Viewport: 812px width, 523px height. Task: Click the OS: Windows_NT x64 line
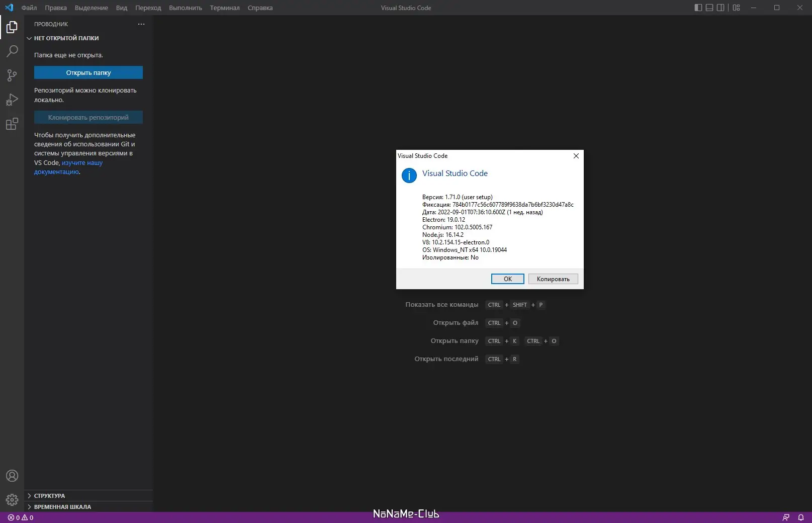pyautogui.click(x=465, y=250)
